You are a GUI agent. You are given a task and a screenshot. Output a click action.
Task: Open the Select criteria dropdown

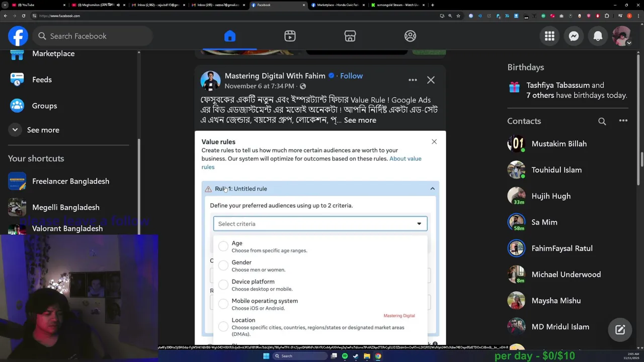click(320, 224)
